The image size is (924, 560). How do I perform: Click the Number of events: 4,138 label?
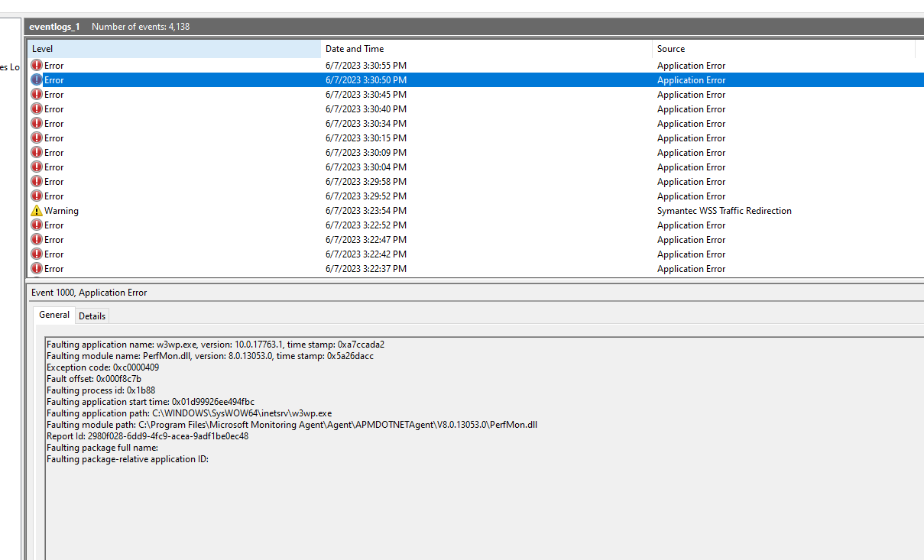pyautogui.click(x=141, y=27)
